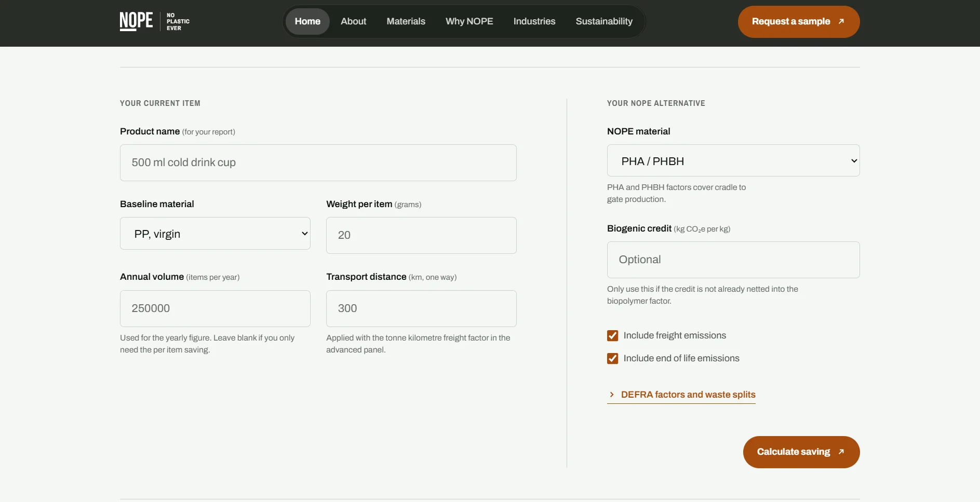Viewport: 980px width, 502px height.
Task: Focus the Annual volume field
Action: click(x=215, y=308)
